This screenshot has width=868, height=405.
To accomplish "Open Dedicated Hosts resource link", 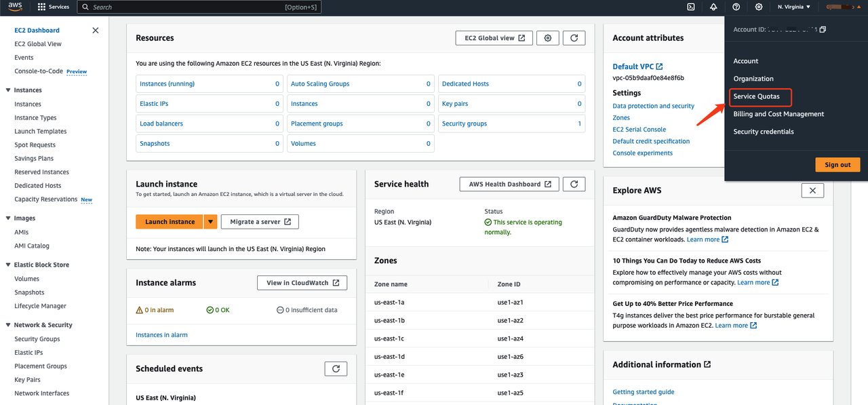I will point(465,84).
